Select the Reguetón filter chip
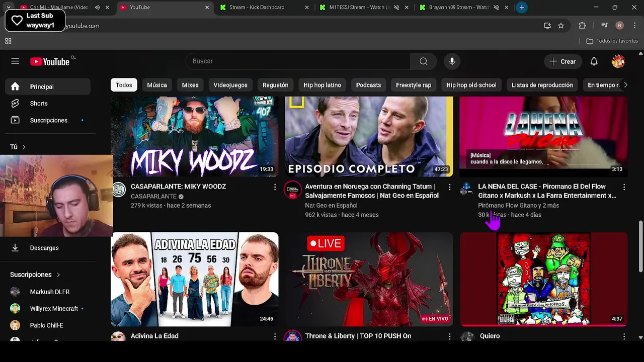Image resolution: width=644 pixels, height=362 pixels. point(275,85)
